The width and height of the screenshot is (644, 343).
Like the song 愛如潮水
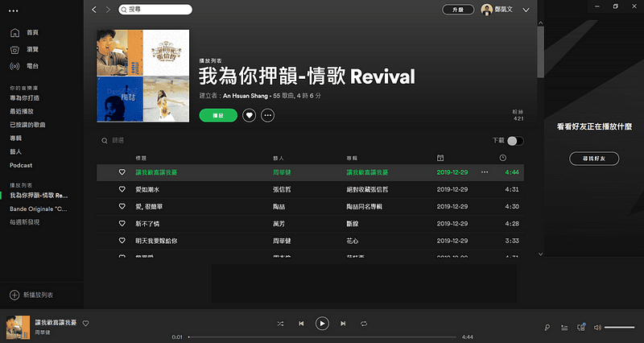coord(122,189)
